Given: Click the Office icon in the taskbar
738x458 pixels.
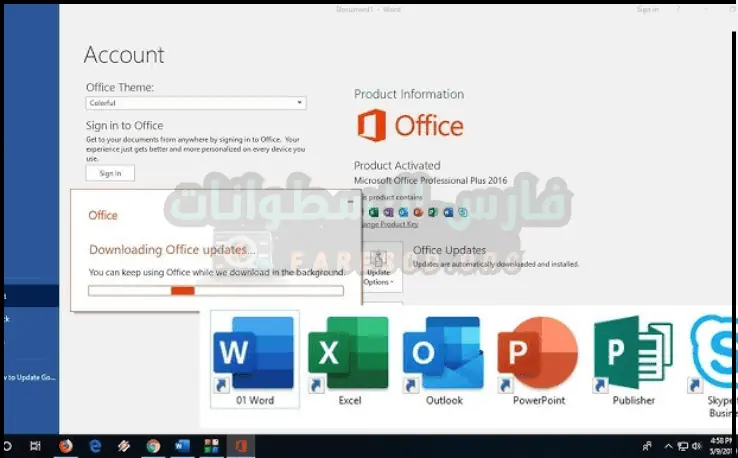Looking at the screenshot, I should pos(241,445).
